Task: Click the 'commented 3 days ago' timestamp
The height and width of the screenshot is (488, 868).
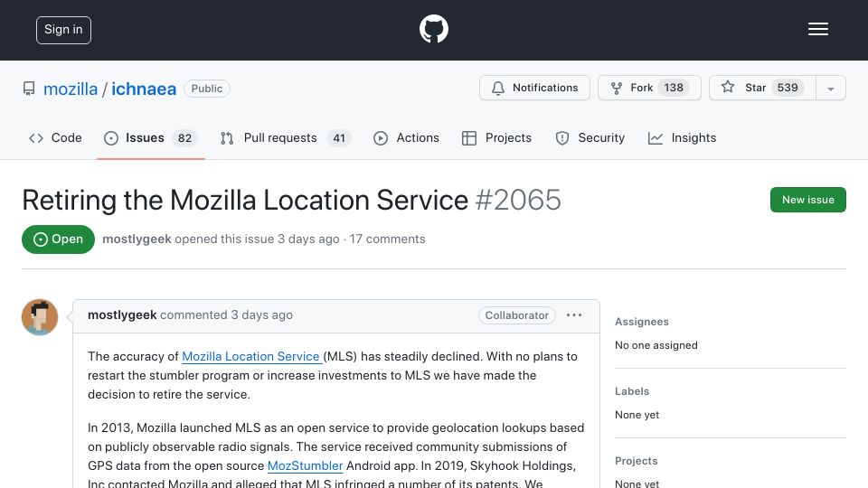Action: 226,314
